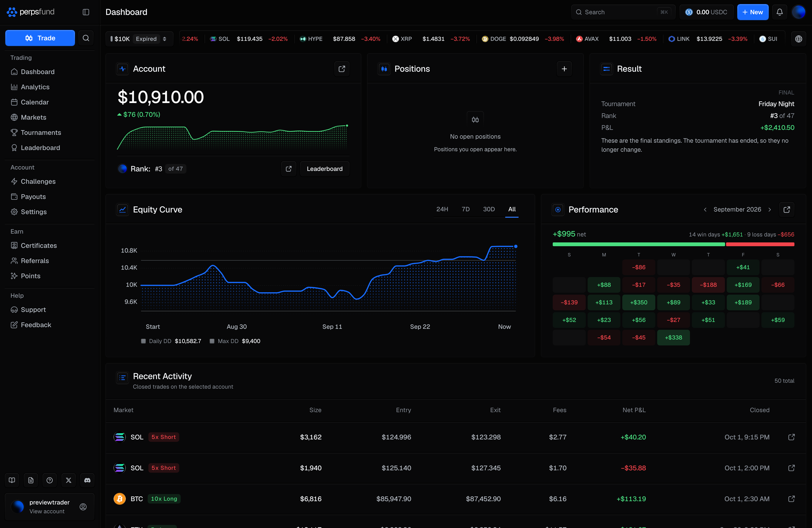Open Performance panel external link icon

[x=787, y=209]
